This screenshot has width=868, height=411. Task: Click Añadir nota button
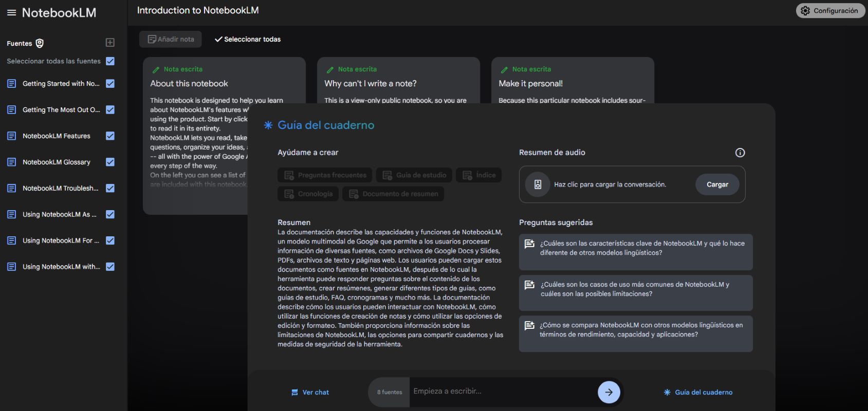pos(171,39)
